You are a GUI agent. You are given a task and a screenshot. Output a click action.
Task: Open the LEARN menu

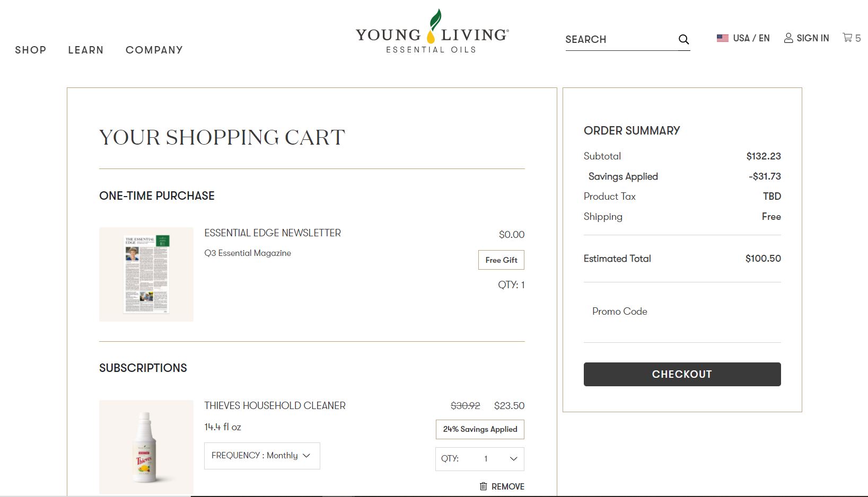point(85,50)
